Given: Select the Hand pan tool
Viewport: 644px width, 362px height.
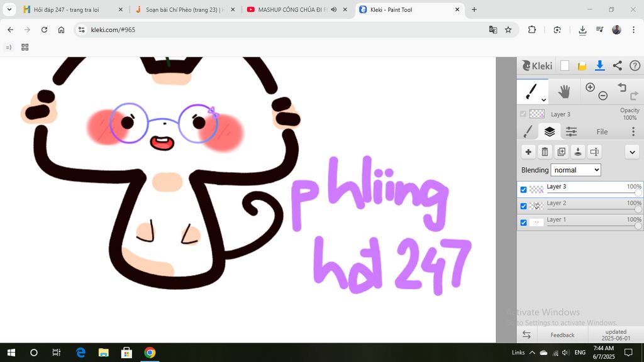Looking at the screenshot, I should coord(563,92).
